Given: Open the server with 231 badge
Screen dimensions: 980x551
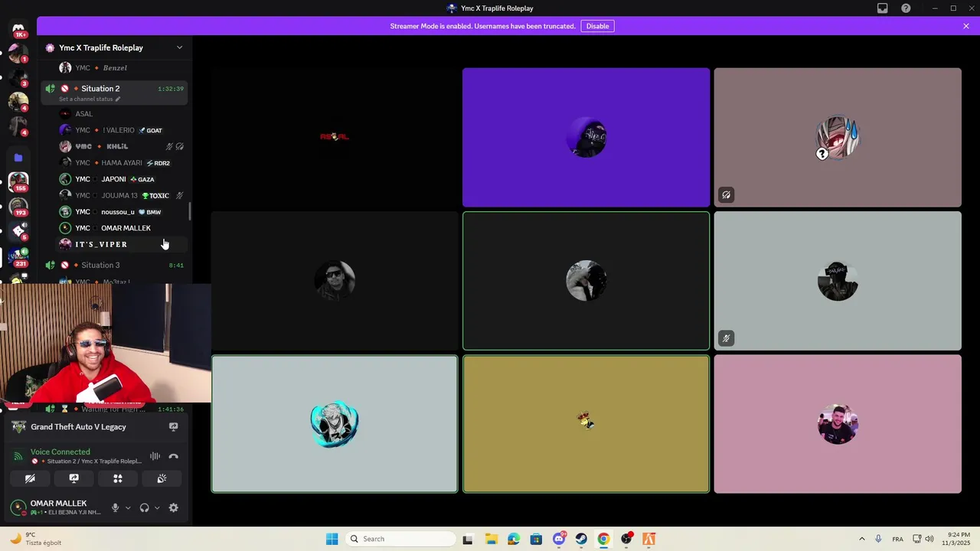Looking at the screenshot, I should (18, 257).
